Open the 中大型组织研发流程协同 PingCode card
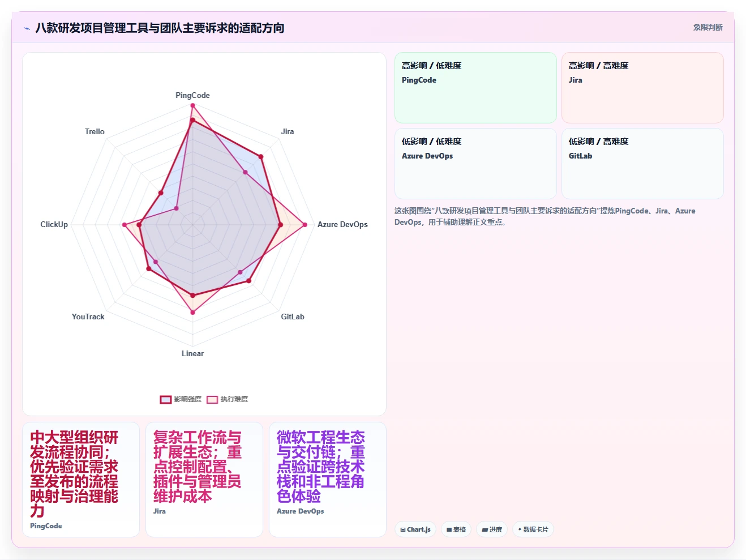 click(x=81, y=480)
